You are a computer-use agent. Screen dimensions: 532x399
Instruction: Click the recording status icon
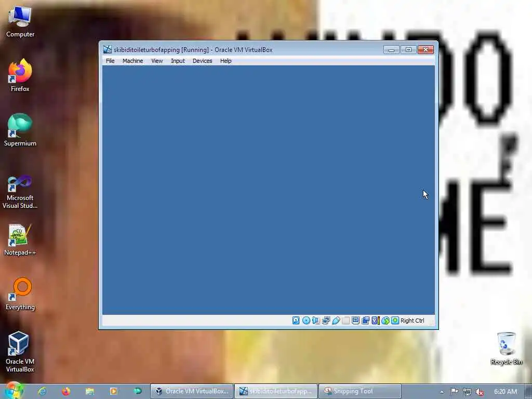coord(365,320)
